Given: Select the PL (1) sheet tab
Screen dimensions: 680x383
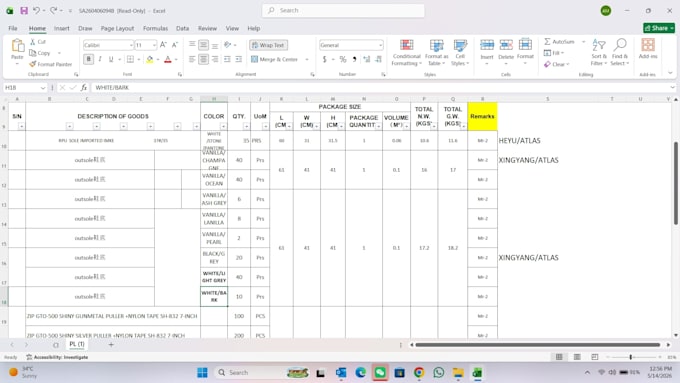Looking at the screenshot, I should pos(77,344).
